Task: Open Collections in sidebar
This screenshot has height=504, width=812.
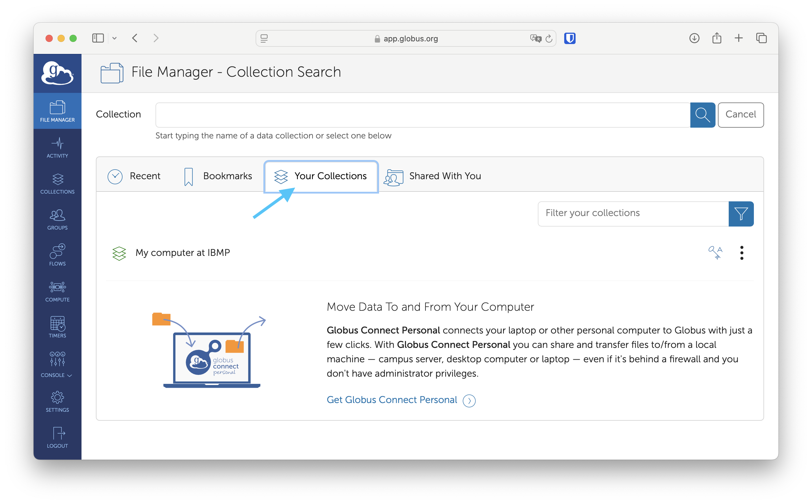Action: (x=57, y=184)
